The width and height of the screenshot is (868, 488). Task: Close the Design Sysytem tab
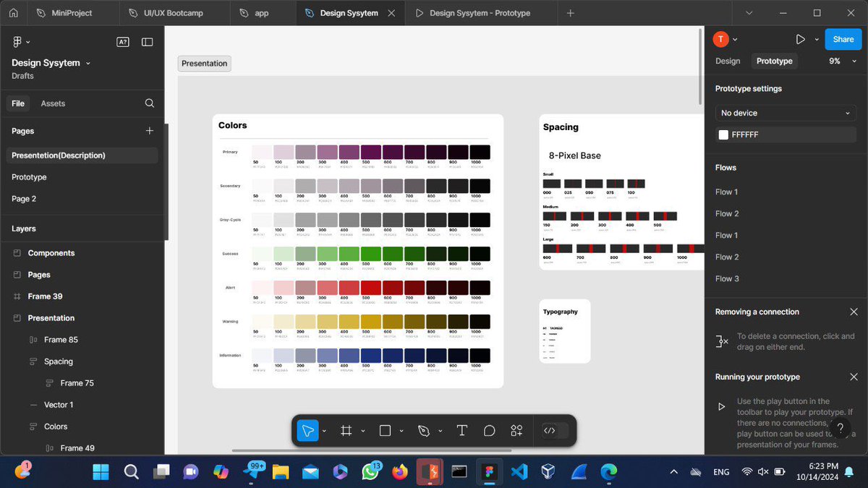[392, 13]
